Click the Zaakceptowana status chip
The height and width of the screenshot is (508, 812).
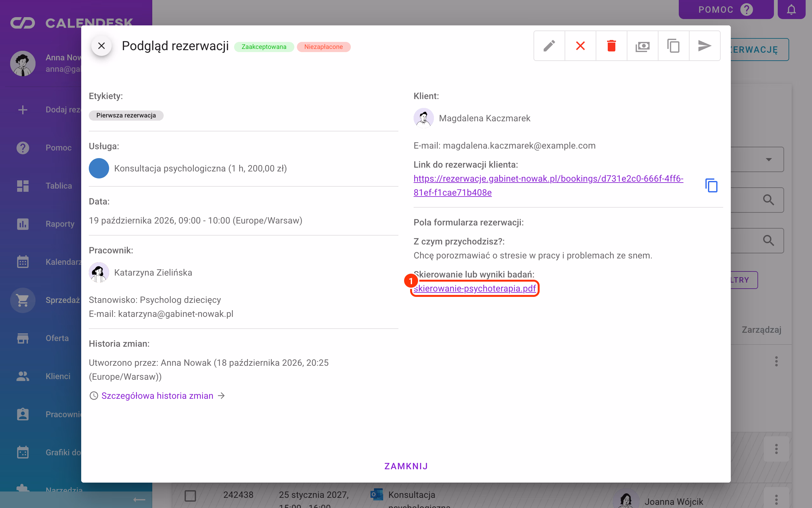point(264,47)
